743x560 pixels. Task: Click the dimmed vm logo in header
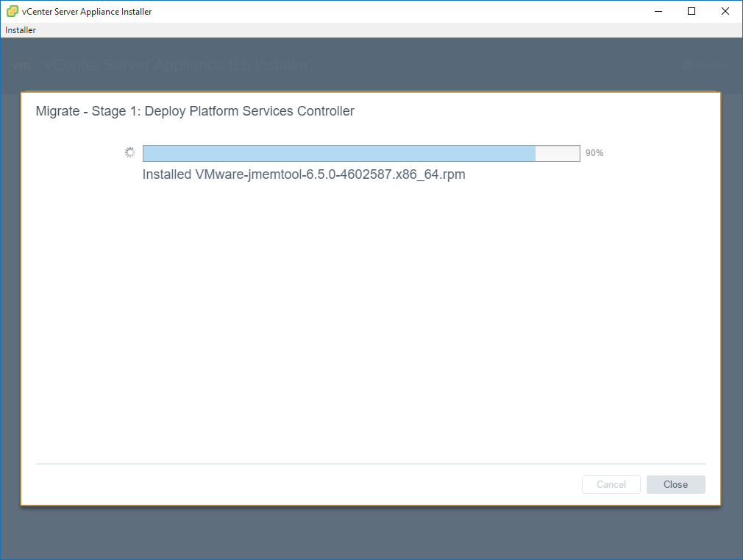(22, 65)
